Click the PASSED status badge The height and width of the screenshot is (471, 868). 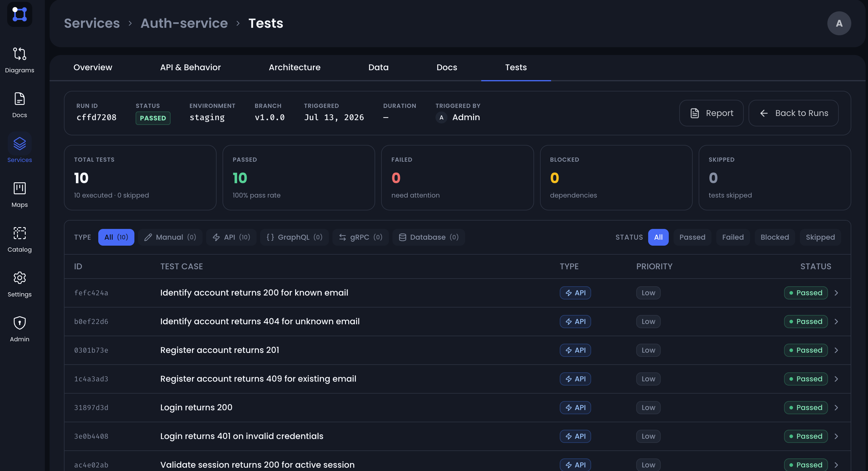click(153, 118)
